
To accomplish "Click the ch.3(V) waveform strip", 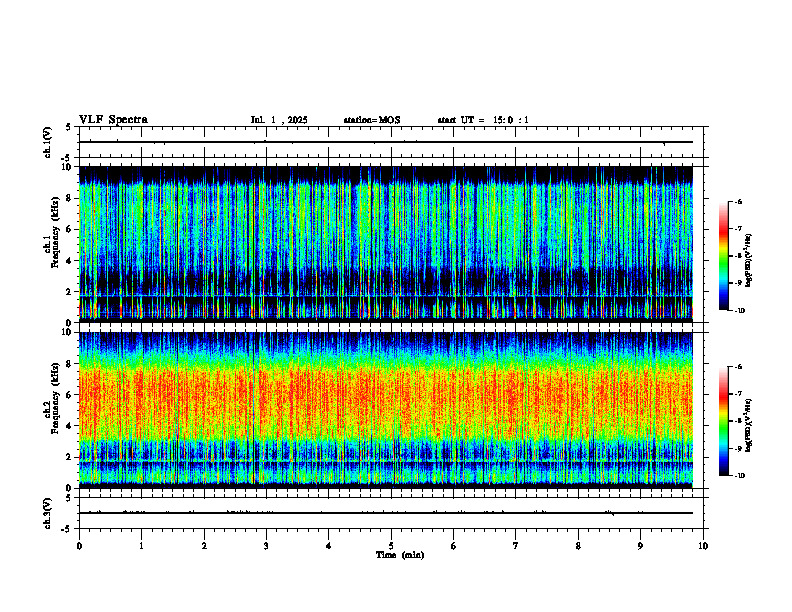I will pos(391,513).
